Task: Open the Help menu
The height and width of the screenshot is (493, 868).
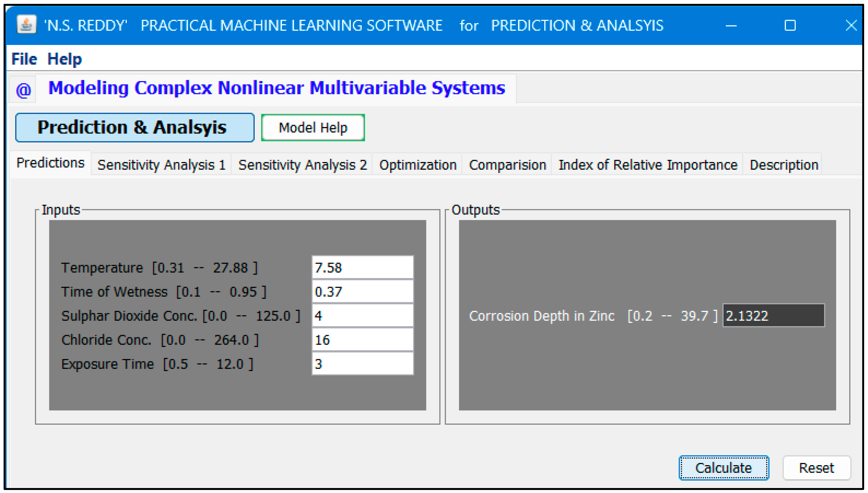Action: 64,59
